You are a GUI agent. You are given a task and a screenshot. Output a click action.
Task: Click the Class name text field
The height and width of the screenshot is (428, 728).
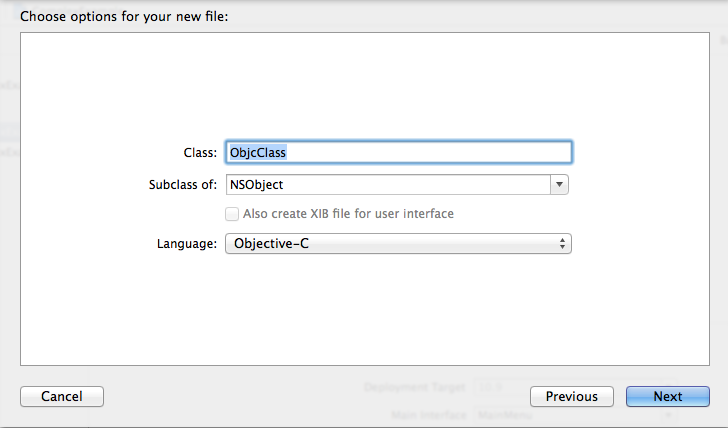(398, 152)
